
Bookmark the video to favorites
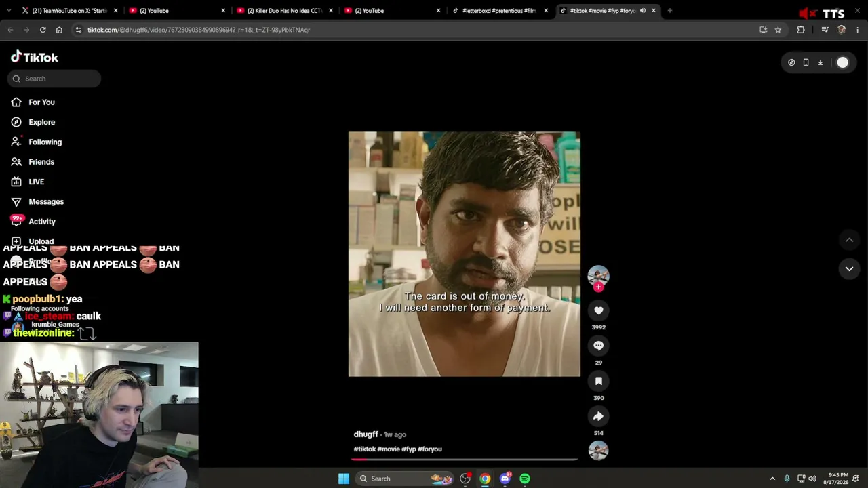pos(598,381)
